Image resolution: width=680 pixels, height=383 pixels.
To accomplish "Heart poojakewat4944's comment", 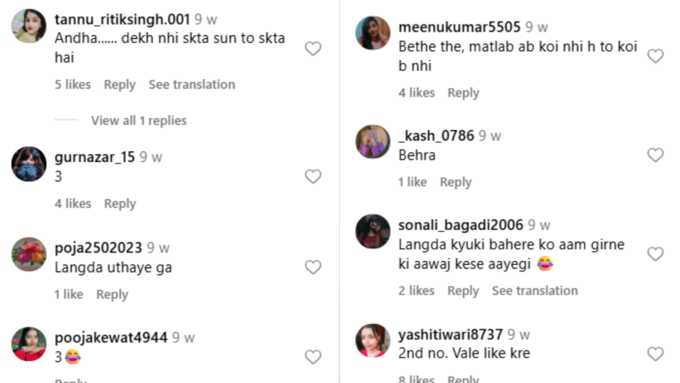I will click(x=313, y=357).
